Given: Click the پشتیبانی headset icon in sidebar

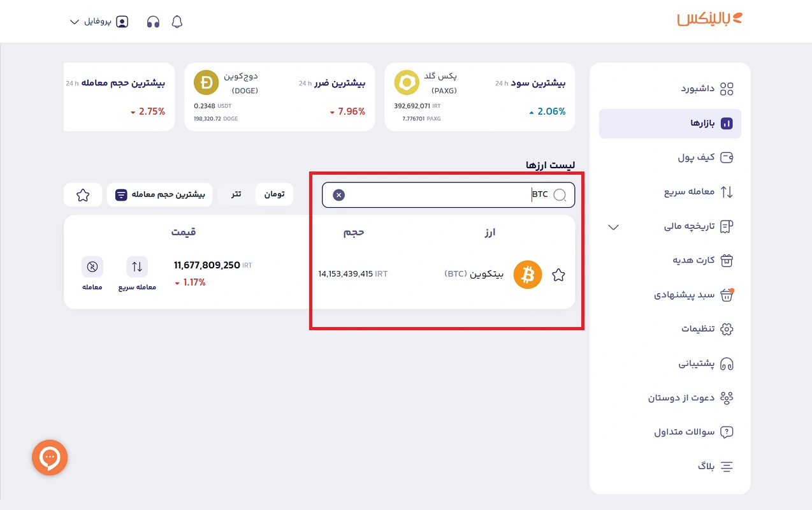Looking at the screenshot, I should click(727, 363).
